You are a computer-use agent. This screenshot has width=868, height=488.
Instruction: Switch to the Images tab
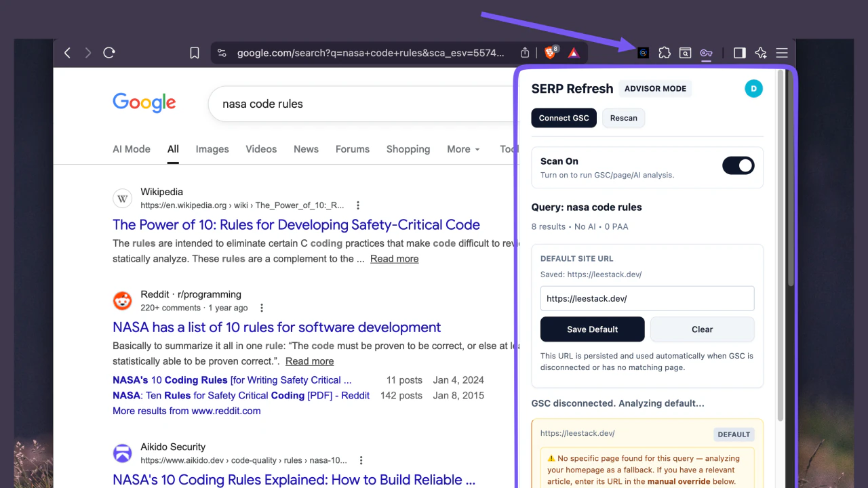(212, 149)
